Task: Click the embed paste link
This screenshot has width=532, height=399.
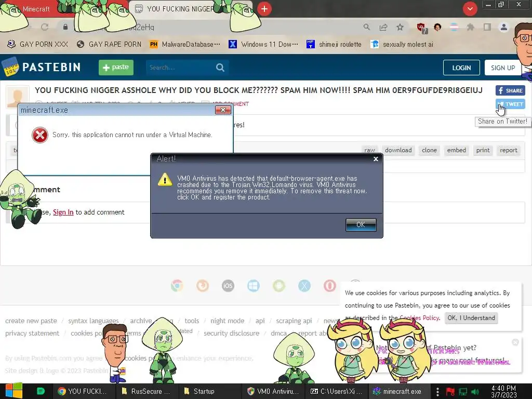Action: tap(456, 150)
